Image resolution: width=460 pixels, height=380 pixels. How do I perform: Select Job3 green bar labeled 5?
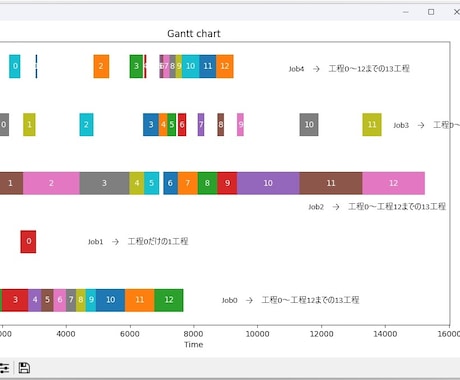[x=172, y=125]
